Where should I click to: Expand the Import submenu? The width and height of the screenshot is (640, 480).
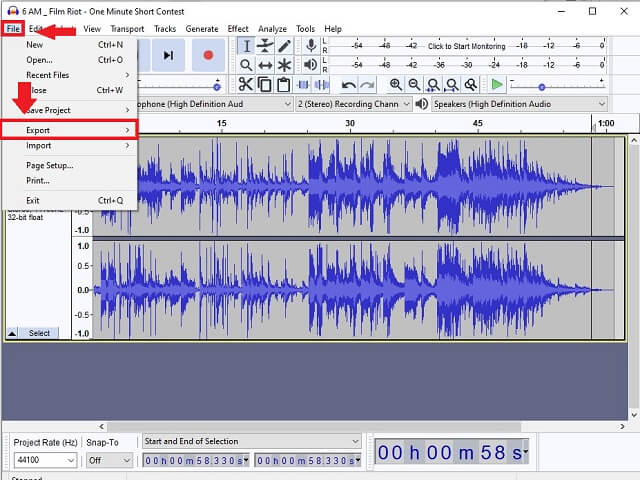click(69, 146)
